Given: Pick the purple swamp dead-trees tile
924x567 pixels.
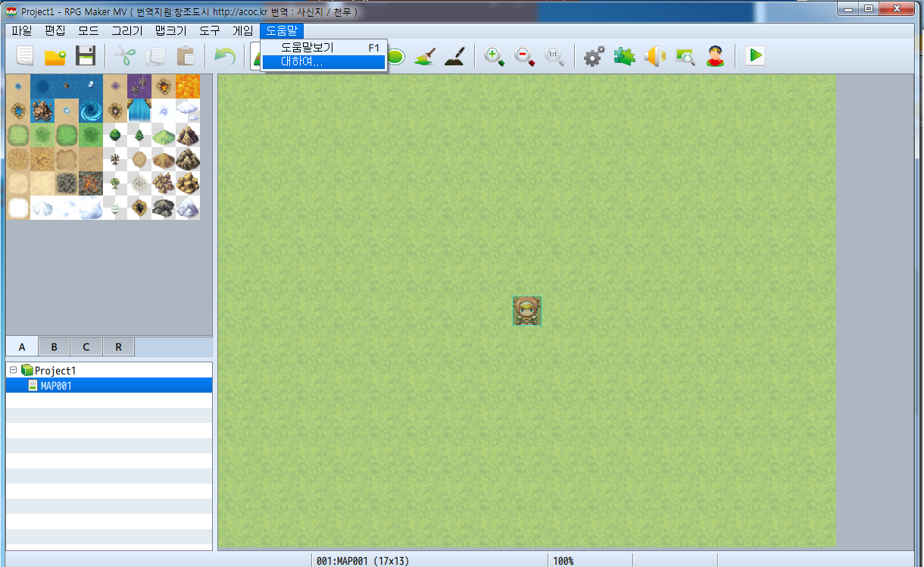Looking at the screenshot, I should pos(139,86).
